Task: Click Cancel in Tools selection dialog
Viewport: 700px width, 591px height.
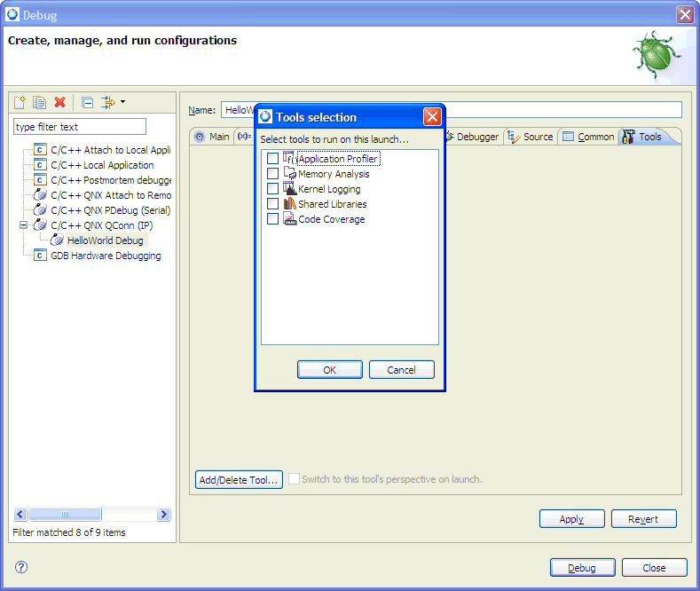Action: [401, 370]
